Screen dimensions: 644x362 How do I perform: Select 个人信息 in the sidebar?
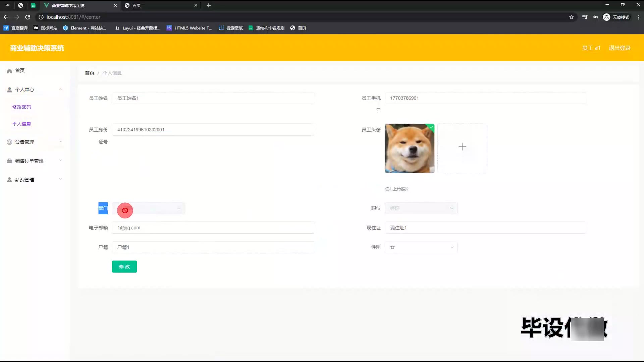(x=21, y=124)
